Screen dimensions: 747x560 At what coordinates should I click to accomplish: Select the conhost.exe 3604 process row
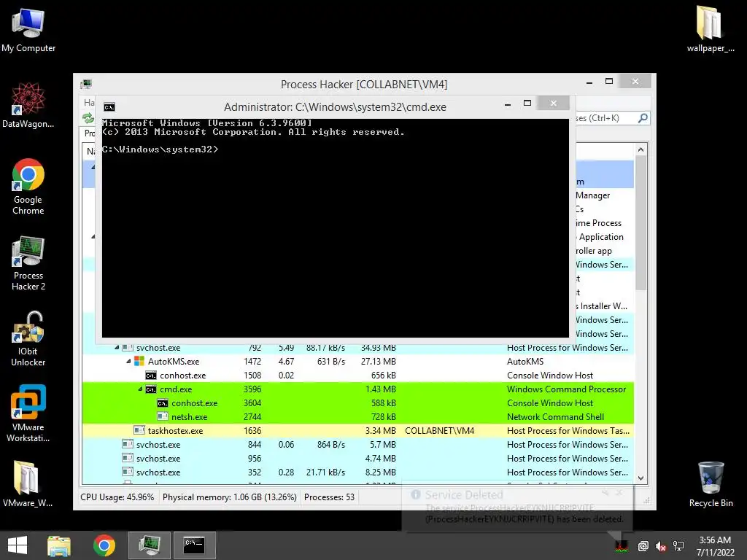point(357,402)
